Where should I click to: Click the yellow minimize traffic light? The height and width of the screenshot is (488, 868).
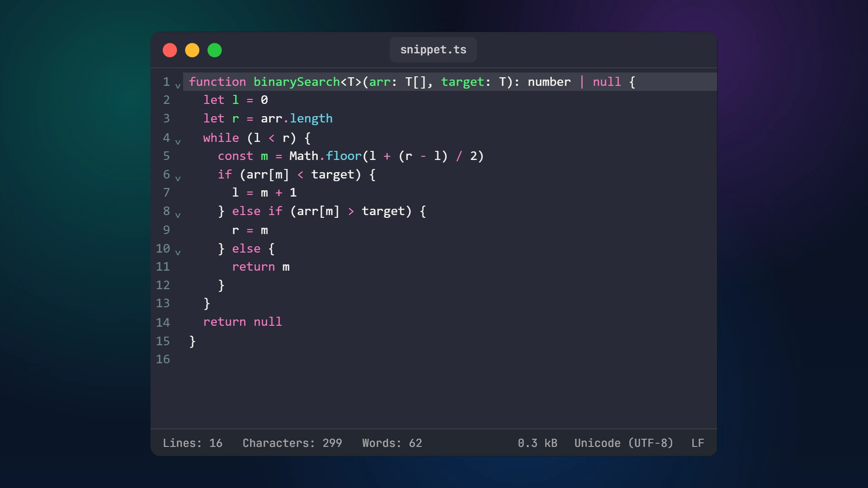pos(192,50)
